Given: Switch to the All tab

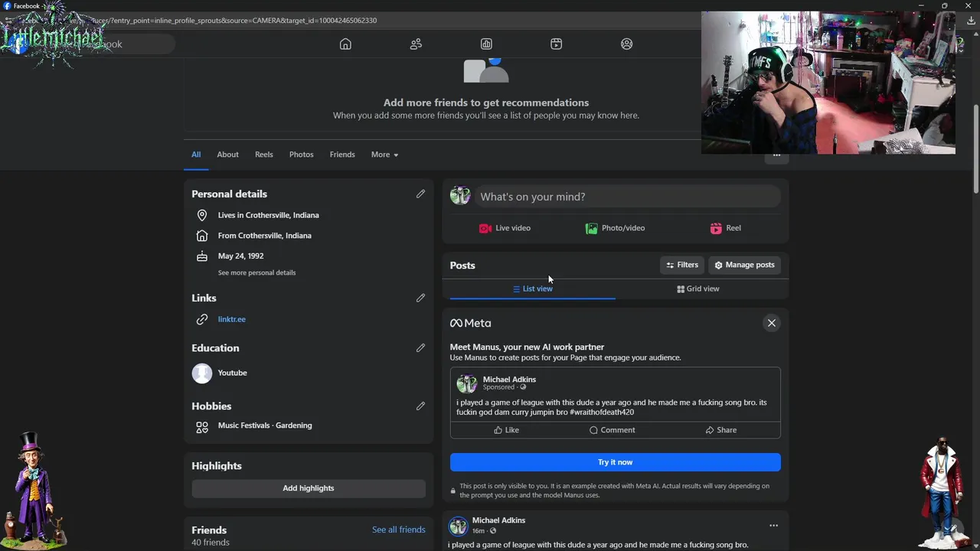Looking at the screenshot, I should pyautogui.click(x=196, y=155).
